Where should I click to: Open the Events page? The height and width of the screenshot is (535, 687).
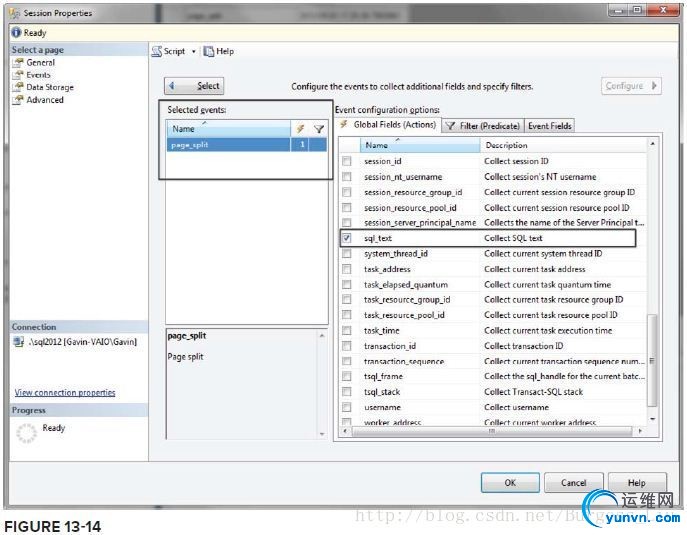(x=38, y=74)
